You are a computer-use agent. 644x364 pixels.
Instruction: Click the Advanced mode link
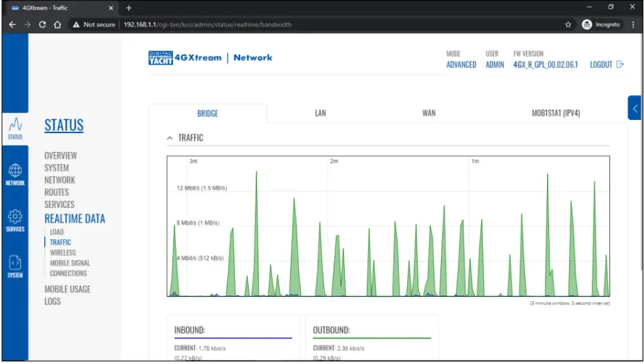pyautogui.click(x=461, y=64)
